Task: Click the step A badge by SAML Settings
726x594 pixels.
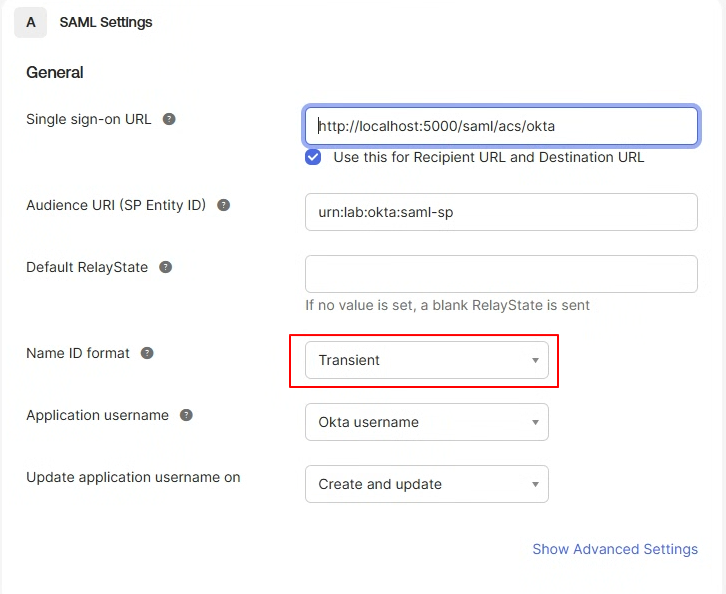Action: (x=31, y=22)
